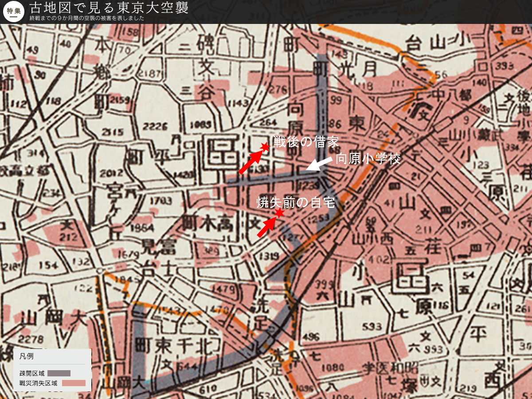Click the 北千束町 place name on map
Image resolution: width=532 pixels, height=399 pixels.
tap(177, 344)
